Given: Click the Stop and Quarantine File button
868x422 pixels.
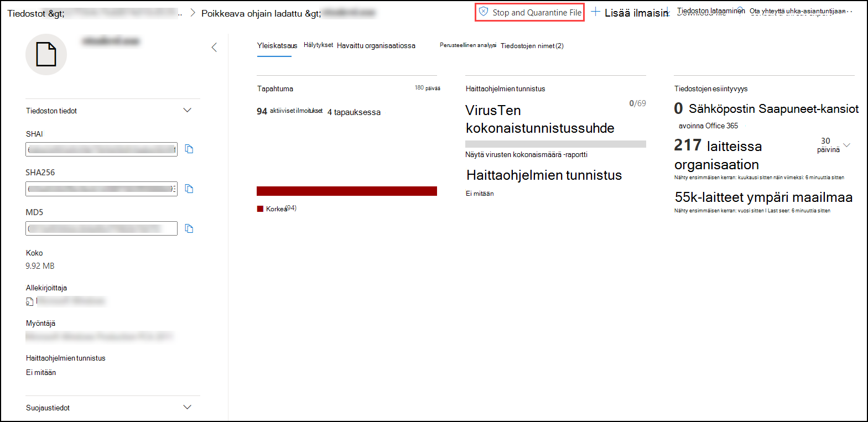Looking at the screenshot, I should click(x=529, y=12).
